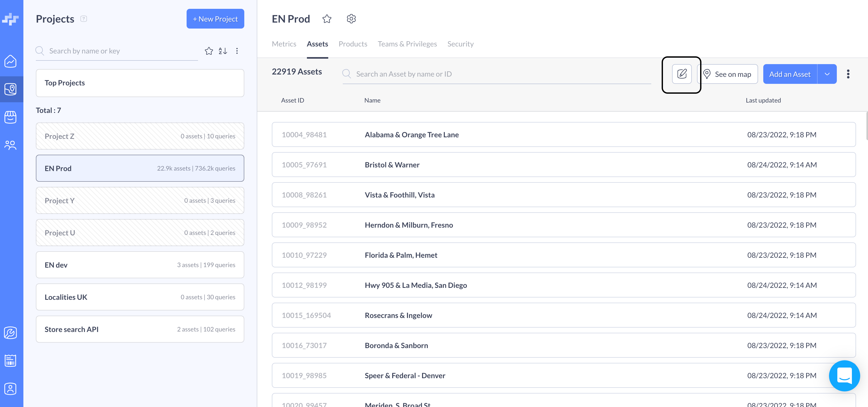Screen dimensions: 868x407
Task: Open projects list kebab menu
Action: tap(237, 51)
